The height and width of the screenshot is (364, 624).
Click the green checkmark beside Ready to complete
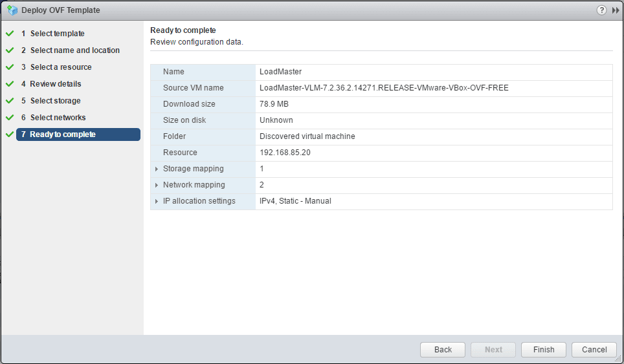pyautogui.click(x=10, y=134)
